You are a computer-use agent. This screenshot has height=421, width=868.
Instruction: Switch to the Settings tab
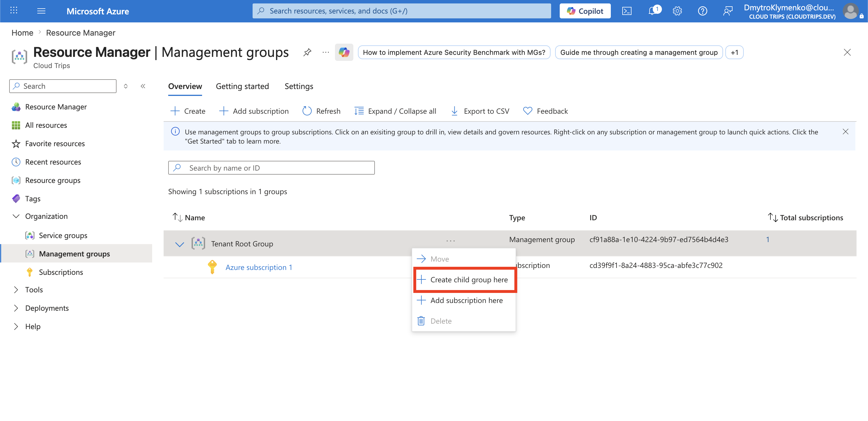(x=299, y=86)
